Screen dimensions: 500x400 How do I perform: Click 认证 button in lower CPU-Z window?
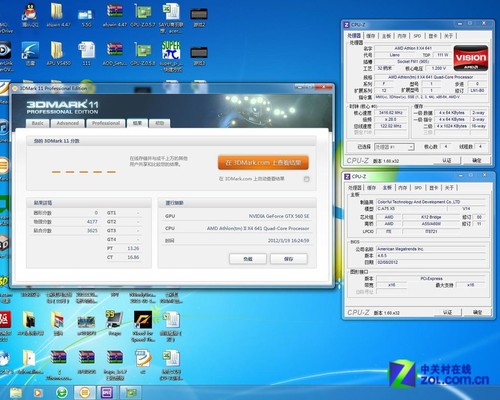pyautogui.click(x=447, y=312)
